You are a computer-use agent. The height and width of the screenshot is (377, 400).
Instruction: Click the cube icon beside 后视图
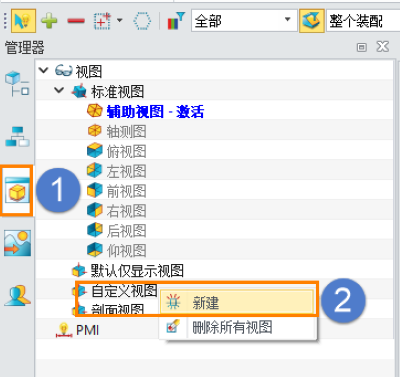click(95, 230)
